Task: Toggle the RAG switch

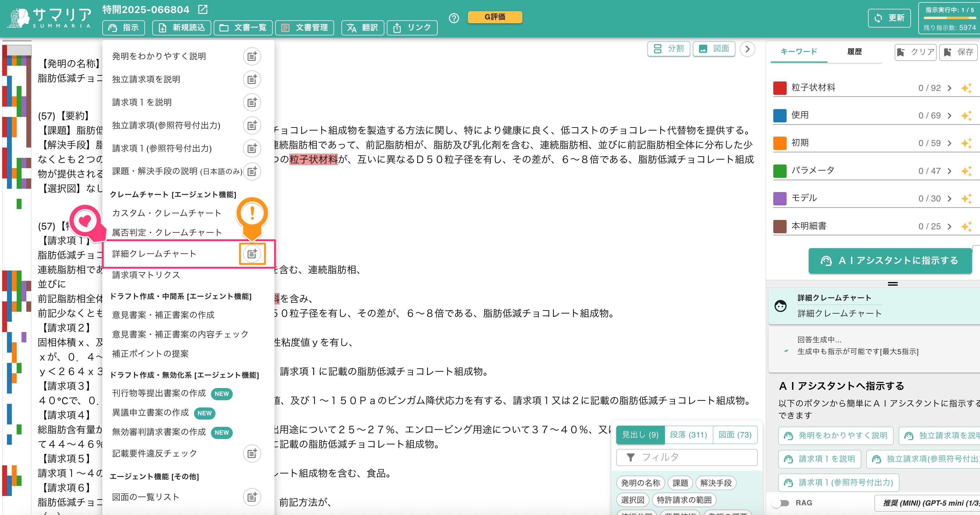Action: (781, 503)
